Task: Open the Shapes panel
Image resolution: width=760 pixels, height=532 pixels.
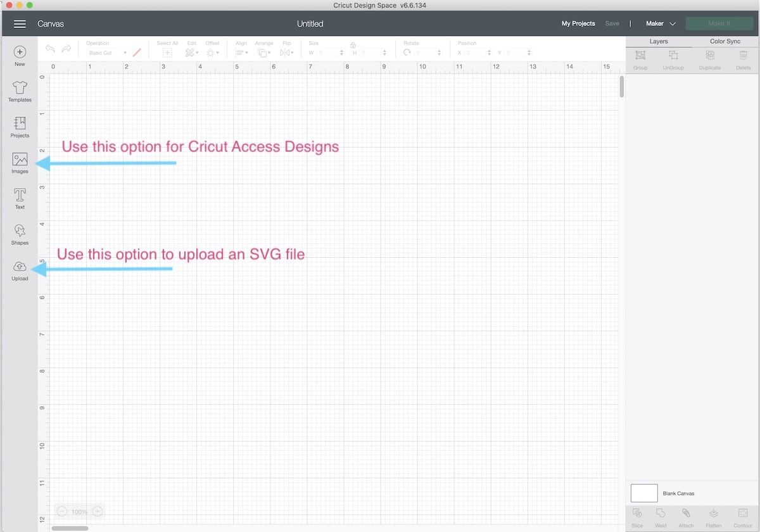Action: (20, 234)
